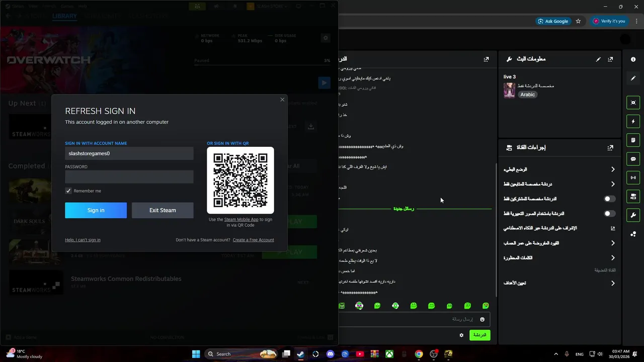The width and height of the screenshot is (644, 362).
Task: Click the Arabic language tag
Action: (x=527, y=95)
